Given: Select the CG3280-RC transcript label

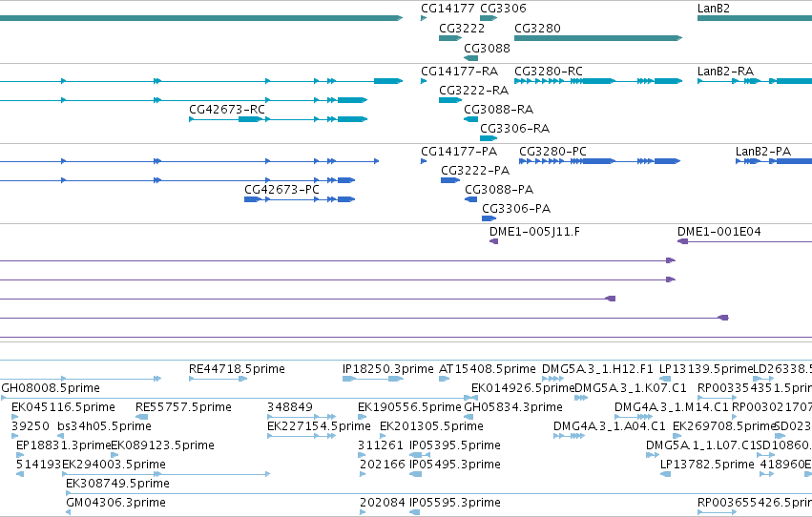Looking at the screenshot, I should pos(548,72).
